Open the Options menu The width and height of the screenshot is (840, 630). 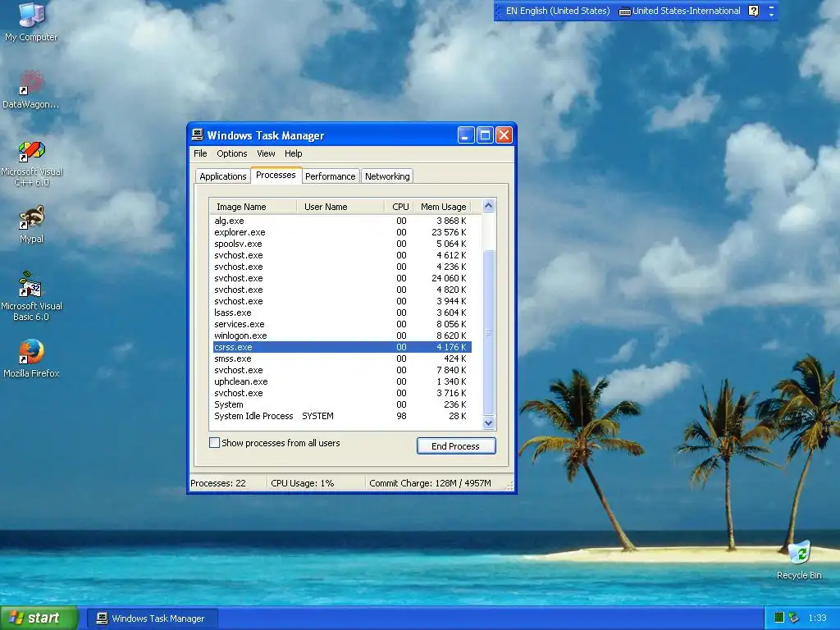pyautogui.click(x=232, y=153)
